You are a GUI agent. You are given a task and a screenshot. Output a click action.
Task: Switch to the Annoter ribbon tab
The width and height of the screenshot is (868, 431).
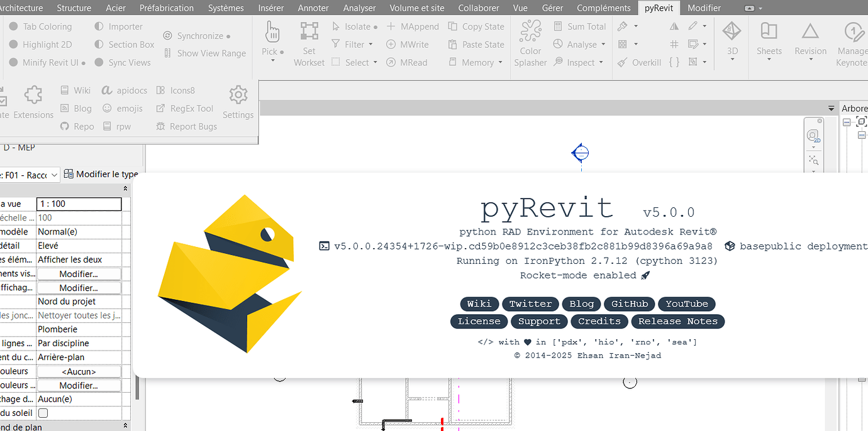pos(313,8)
